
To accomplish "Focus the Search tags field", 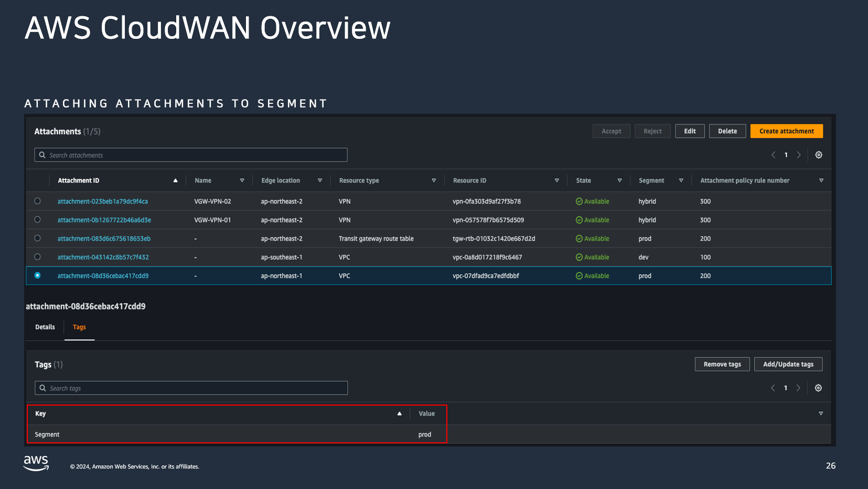I will (191, 388).
